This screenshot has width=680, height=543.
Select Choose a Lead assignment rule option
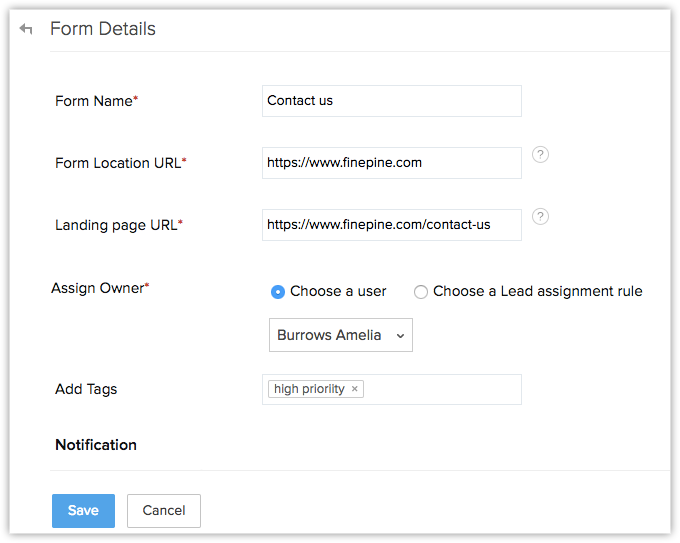421,292
